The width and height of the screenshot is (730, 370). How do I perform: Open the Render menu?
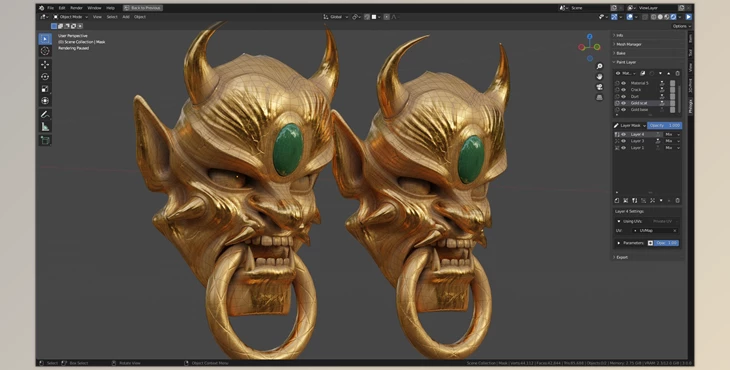(76, 8)
